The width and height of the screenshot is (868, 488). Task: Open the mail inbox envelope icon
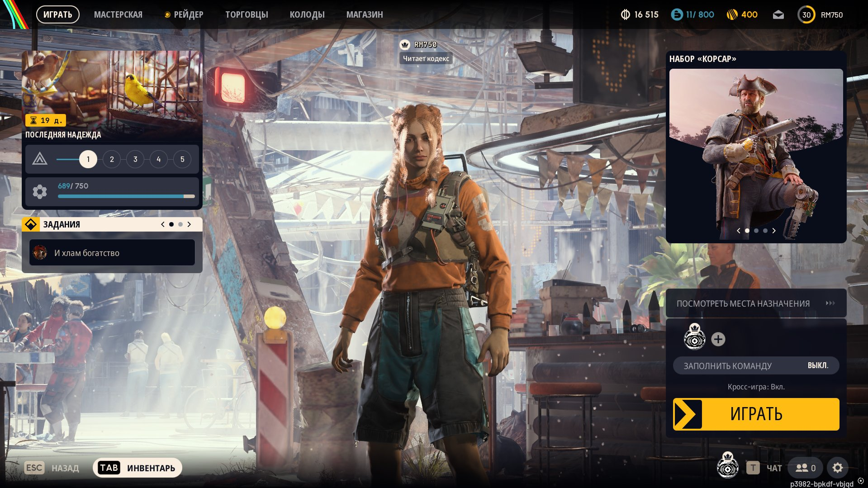pyautogui.click(x=778, y=15)
